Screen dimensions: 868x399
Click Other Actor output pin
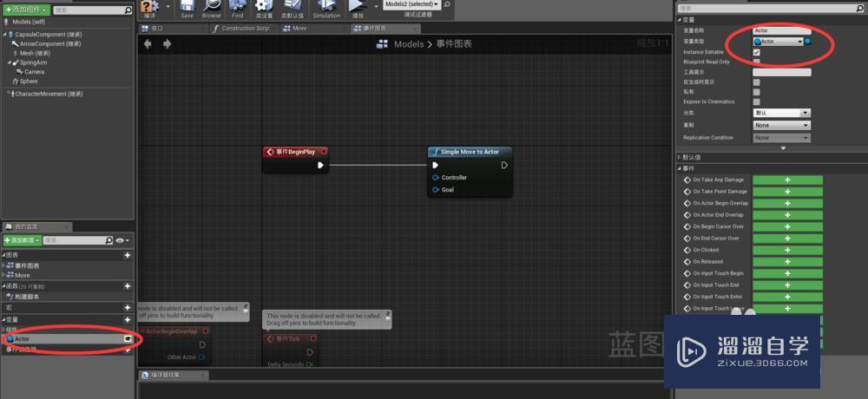point(201,357)
